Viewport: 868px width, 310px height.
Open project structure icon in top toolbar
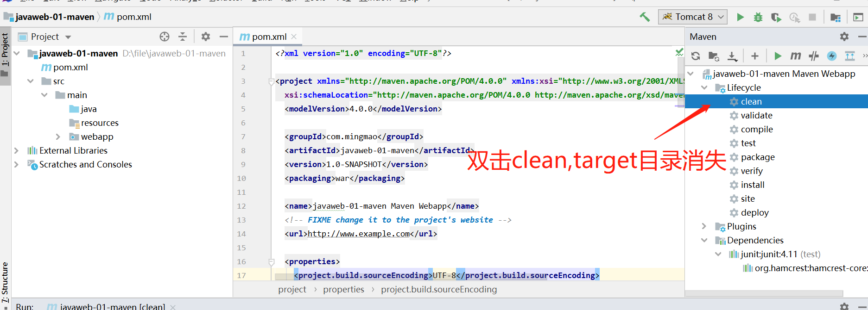coord(836,17)
